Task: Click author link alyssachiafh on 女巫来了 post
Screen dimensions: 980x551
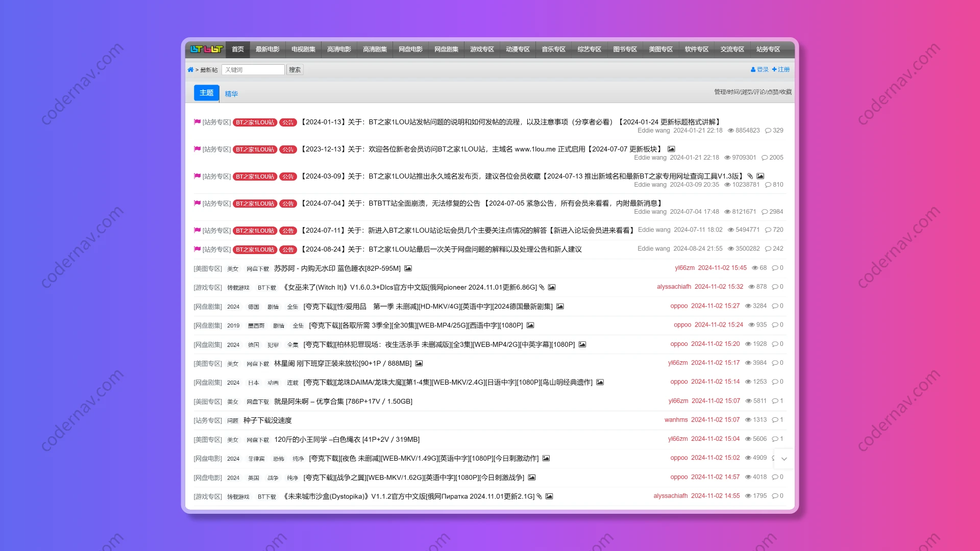Action: pyautogui.click(x=674, y=287)
